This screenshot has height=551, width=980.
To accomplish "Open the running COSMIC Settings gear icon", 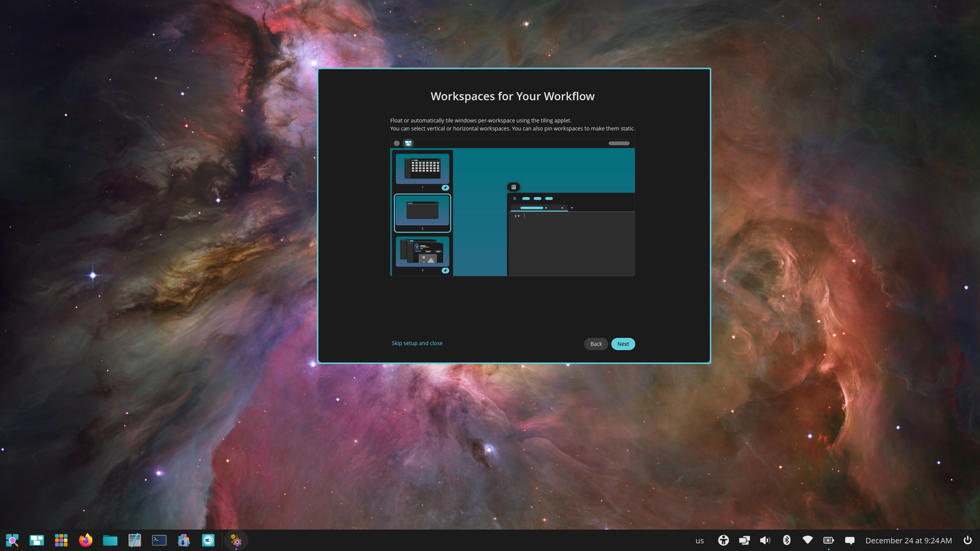I will tap(236, 540).
